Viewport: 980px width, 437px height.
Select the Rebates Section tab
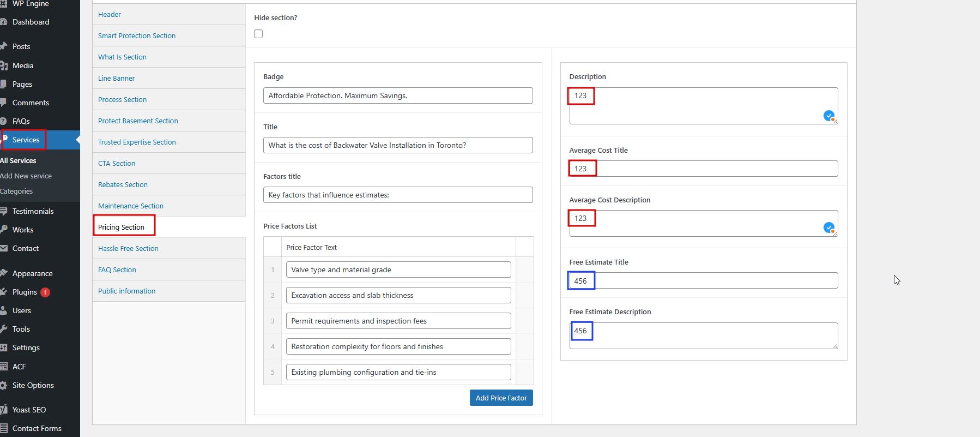(123, 184)
